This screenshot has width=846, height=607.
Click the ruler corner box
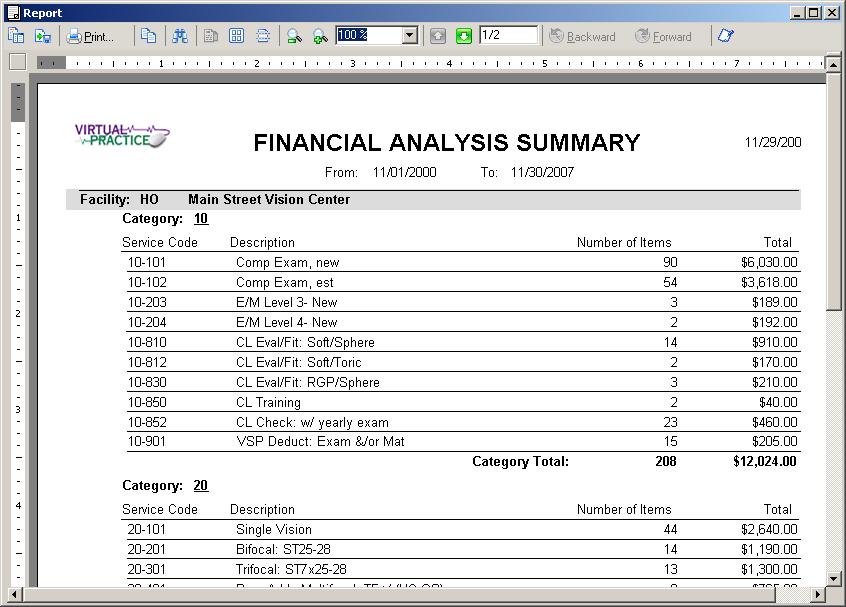pyautogui.click(x=17, y=62)
